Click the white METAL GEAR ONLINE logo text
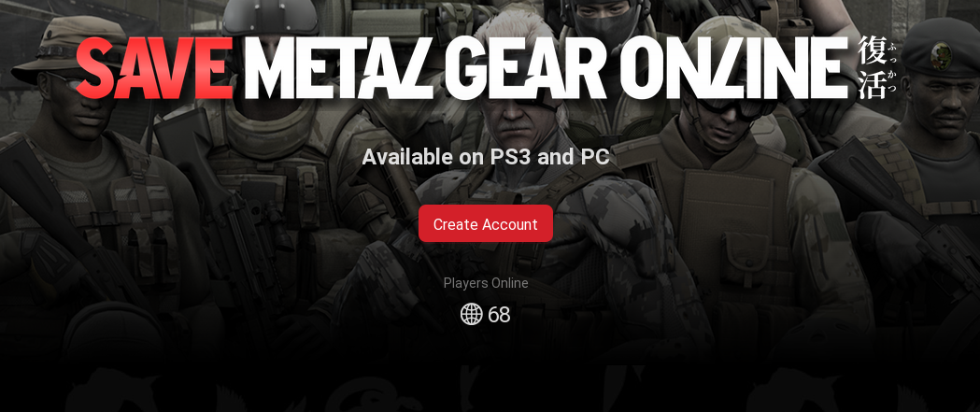Viewport: 980px width, 412px height. (547, 68)
